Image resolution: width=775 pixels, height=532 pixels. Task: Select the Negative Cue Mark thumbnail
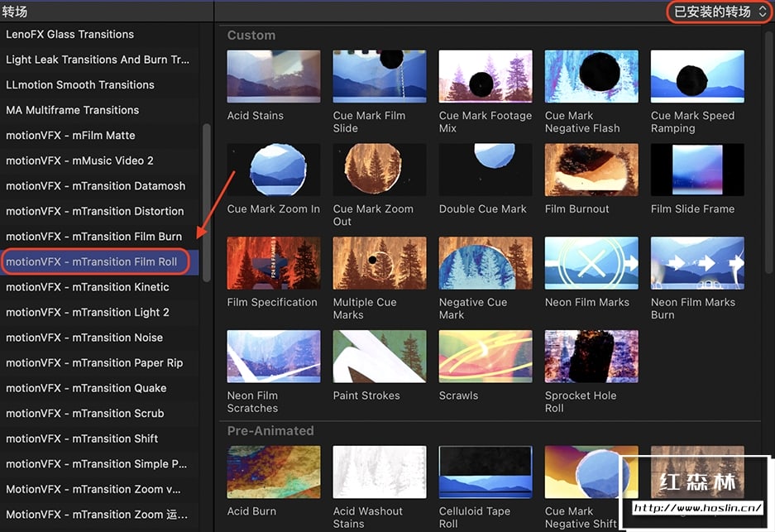tap(486, 263)
